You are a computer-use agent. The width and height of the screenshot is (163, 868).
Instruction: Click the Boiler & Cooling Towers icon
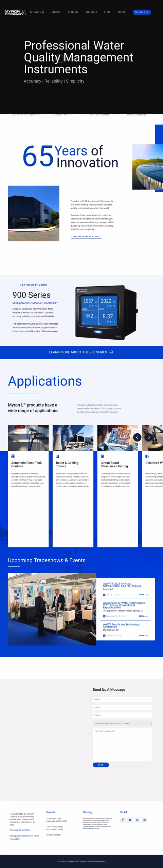click(58, 456)
